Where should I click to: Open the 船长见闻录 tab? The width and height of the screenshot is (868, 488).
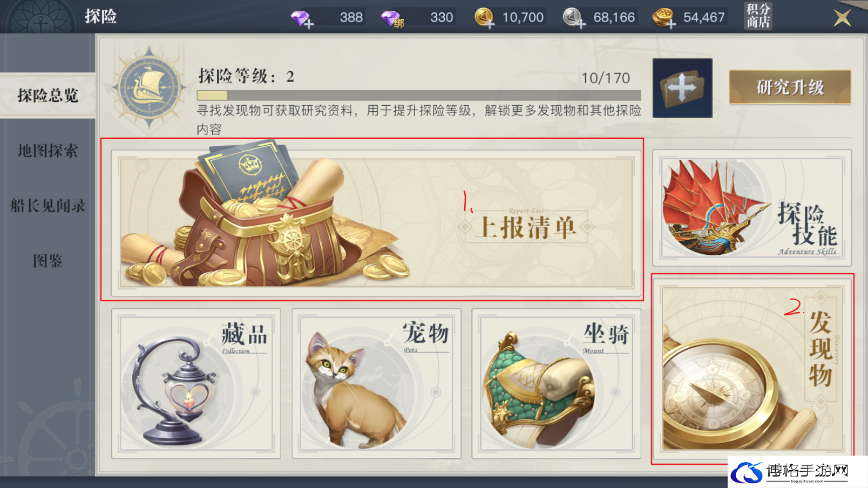(48, 206)
